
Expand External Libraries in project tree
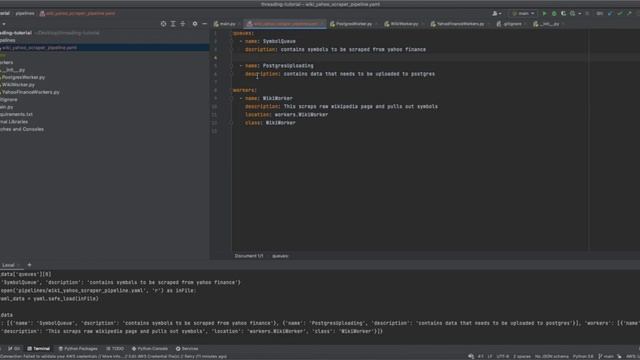14,122
